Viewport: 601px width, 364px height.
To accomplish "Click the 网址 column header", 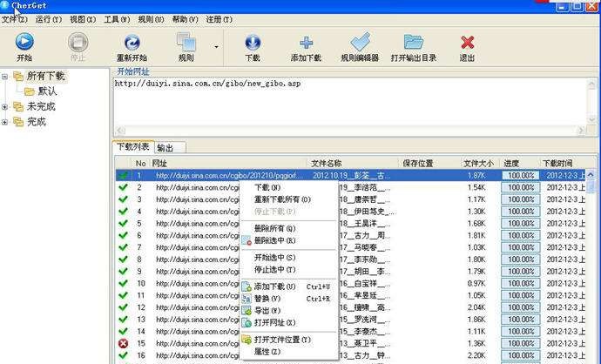I will pos(229,163).
